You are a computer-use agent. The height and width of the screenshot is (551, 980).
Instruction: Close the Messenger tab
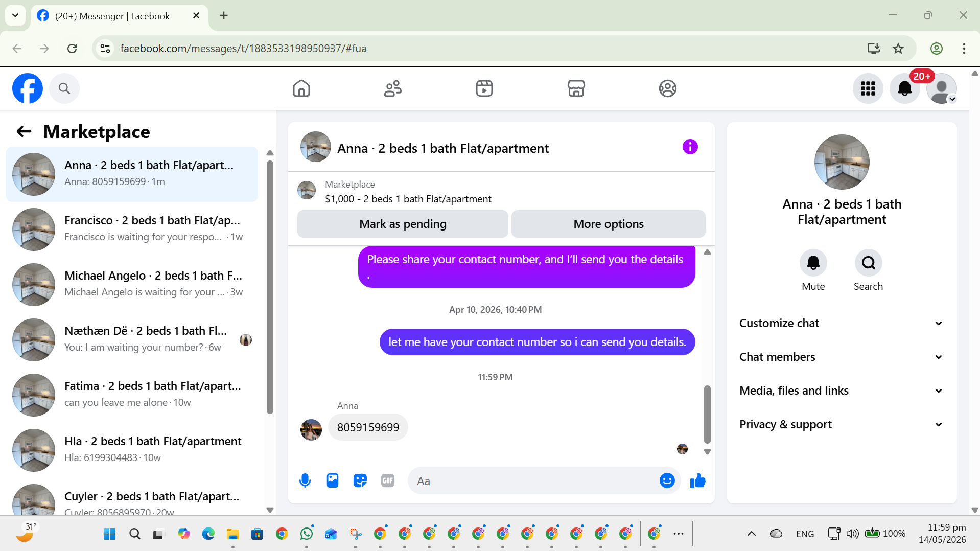tap(196, 16)
